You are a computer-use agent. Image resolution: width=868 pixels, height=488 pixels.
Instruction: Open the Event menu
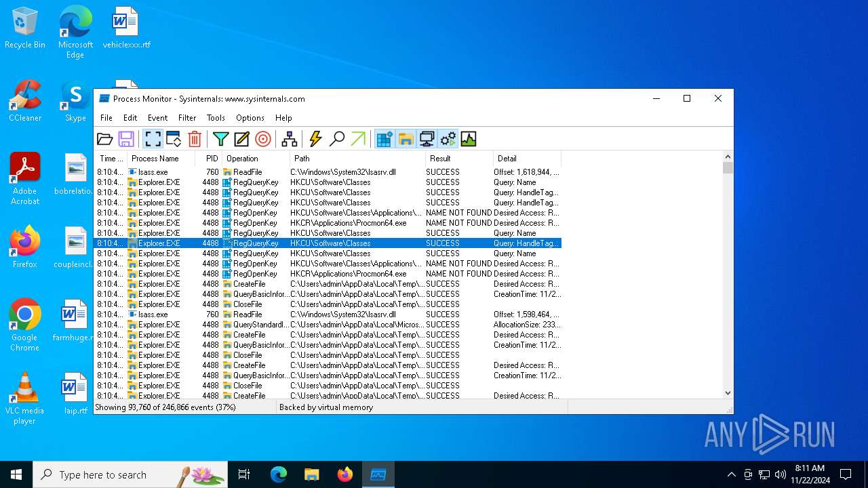tap(157, 118)
